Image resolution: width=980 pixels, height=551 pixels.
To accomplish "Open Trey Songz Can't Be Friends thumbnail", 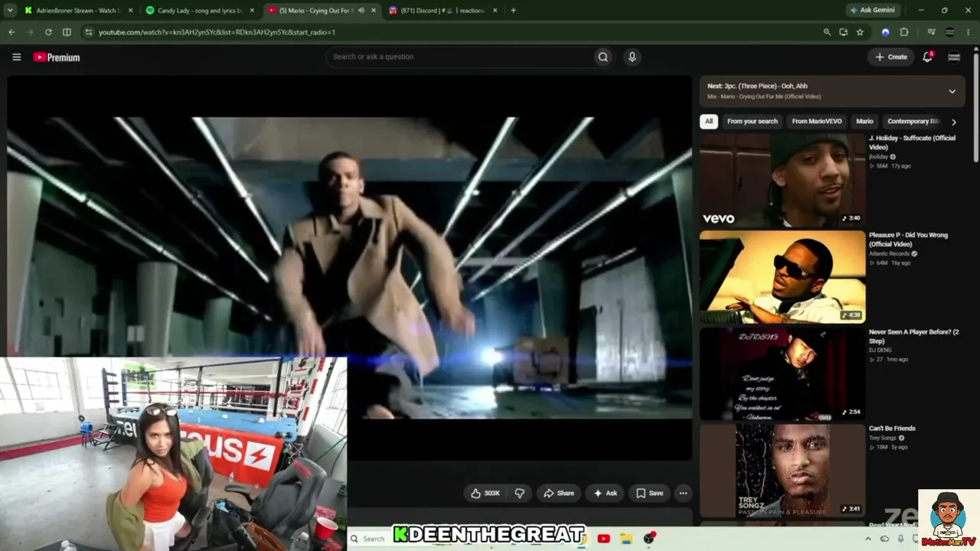I will [x=782, y=471].
